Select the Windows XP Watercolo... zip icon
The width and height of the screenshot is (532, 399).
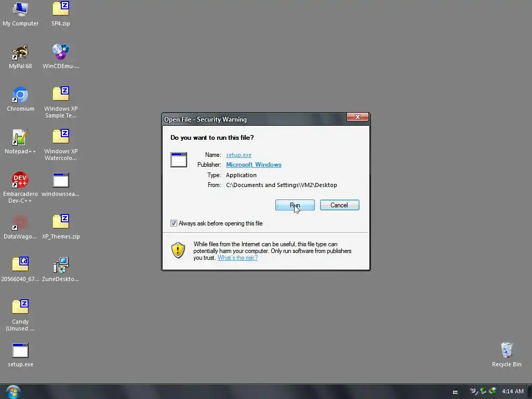[x=61, y=145]
